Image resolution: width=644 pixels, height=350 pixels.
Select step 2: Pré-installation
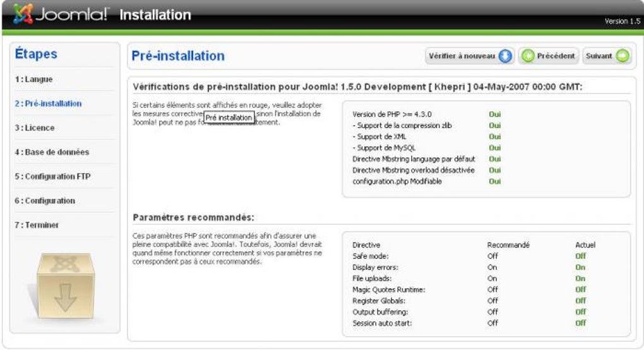coord(48,104)
